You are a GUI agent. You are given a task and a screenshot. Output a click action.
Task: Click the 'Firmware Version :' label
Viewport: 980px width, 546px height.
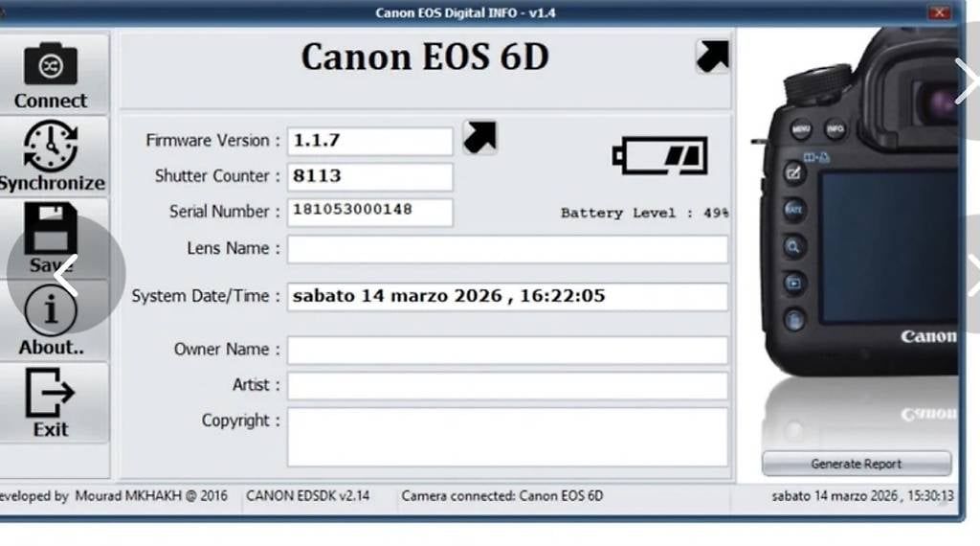point(212,141)
